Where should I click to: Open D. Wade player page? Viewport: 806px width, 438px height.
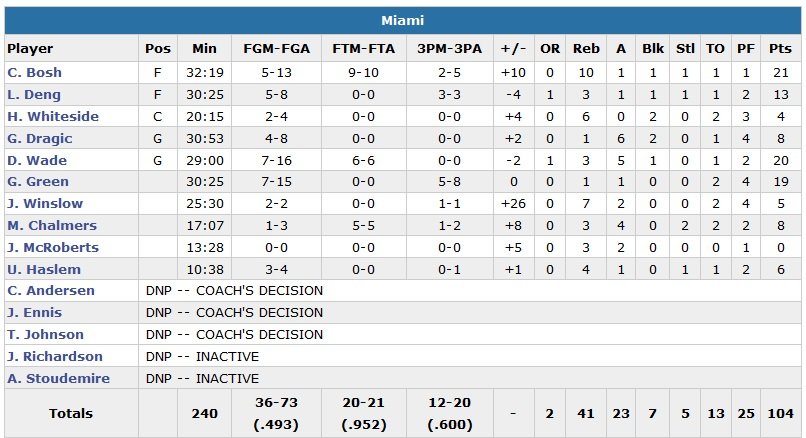35,161
